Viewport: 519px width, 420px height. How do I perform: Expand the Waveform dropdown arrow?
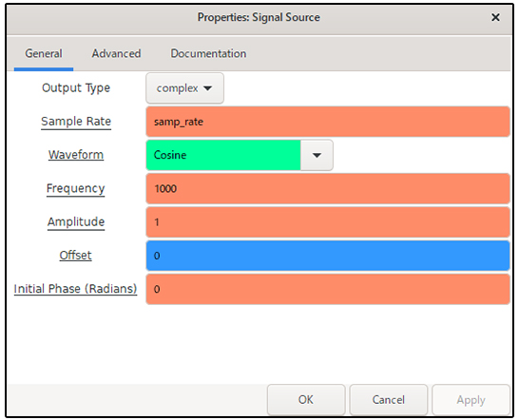pyautogui.click(x=317, y=155)
